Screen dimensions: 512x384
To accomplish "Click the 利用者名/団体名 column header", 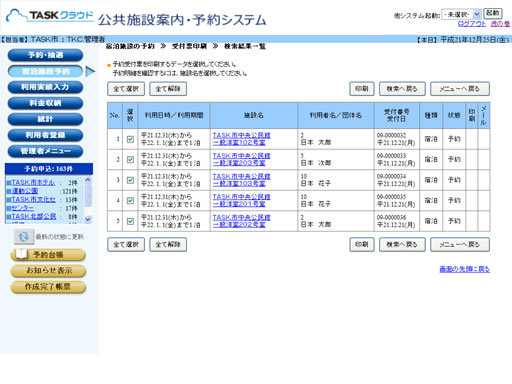I will click(336, 115).
